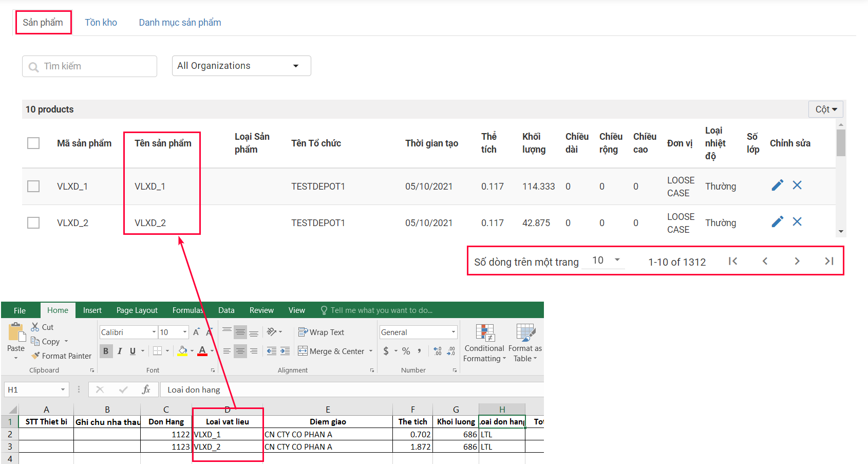Edit product VLXD_1 with pencil icon
Image resolution: width=868 pixels, height=464 pixels.
[778, 185]
